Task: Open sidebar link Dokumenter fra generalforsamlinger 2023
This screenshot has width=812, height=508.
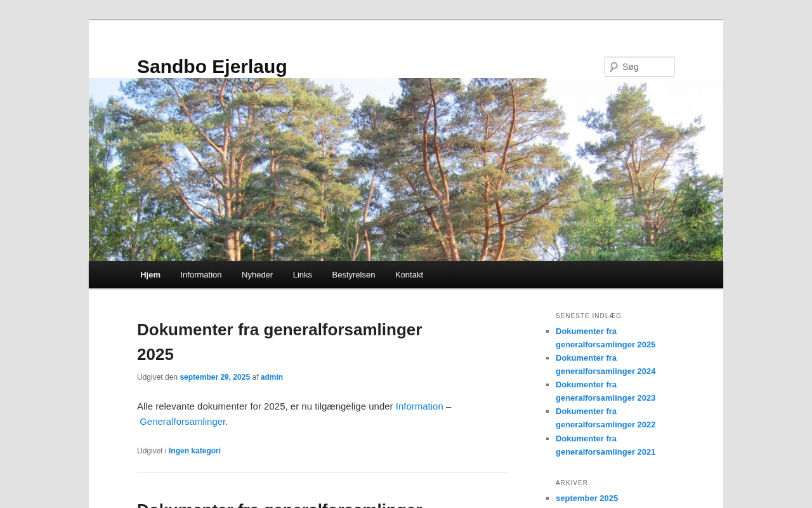Action: click(x=605, y=391)
